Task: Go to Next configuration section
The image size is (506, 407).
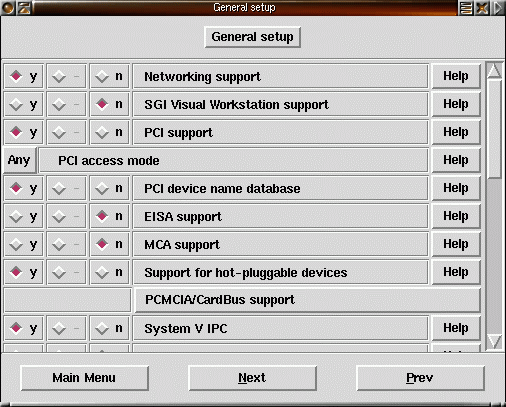Action: [252, 378]
